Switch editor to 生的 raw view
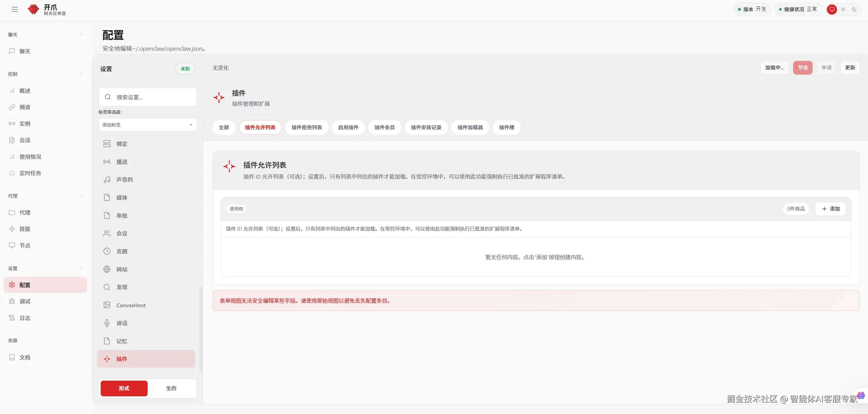The height and width of the screenshot is (414, 868). point(171,388)
